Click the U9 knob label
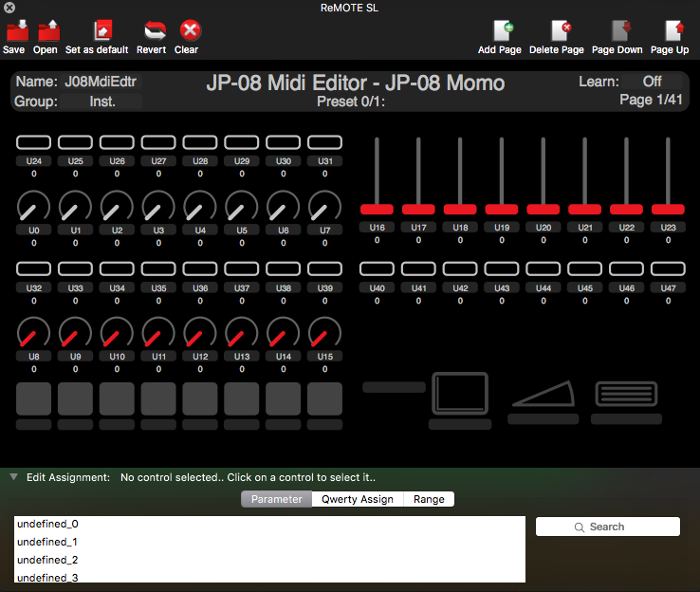Screen dimensions: 700x592 point(75,357)
